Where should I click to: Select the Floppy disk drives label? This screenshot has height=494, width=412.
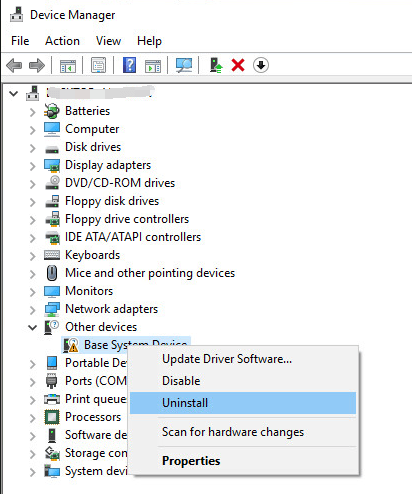click(x=112, y=201)
